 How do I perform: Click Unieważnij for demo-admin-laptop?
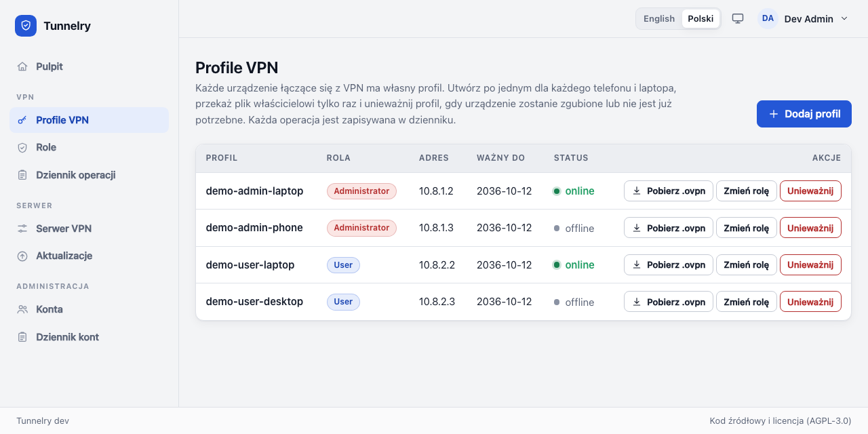[x=810, y=191]
